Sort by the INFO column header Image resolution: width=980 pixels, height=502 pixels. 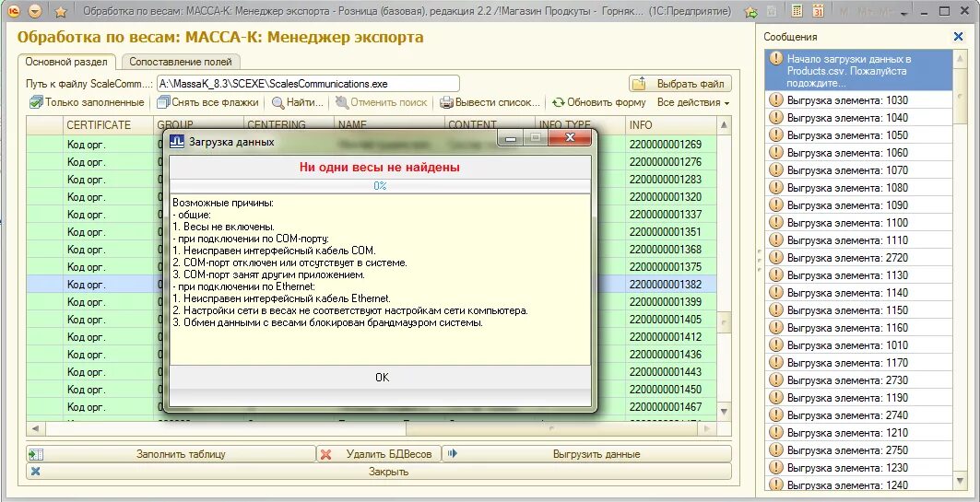[670, 125]
